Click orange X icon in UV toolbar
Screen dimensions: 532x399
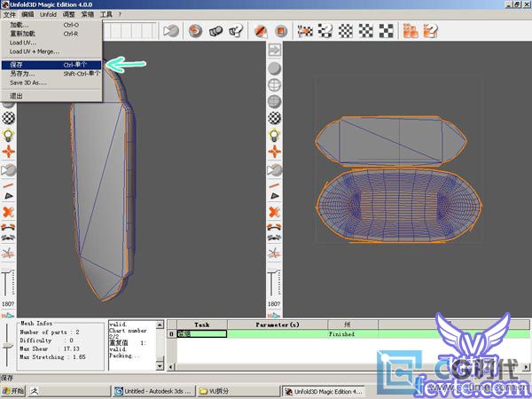(275, 212)
